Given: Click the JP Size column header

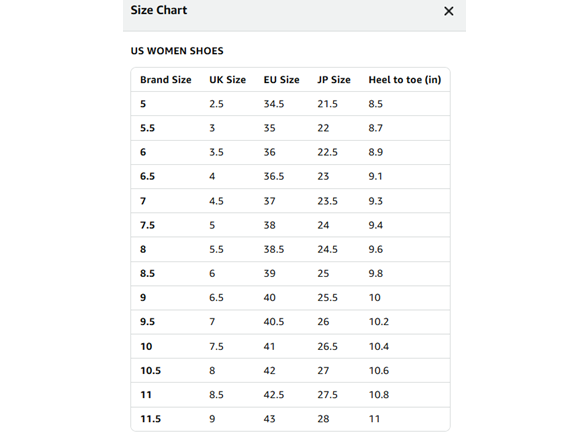Looking at the screenshot, I should pos(334,80).
